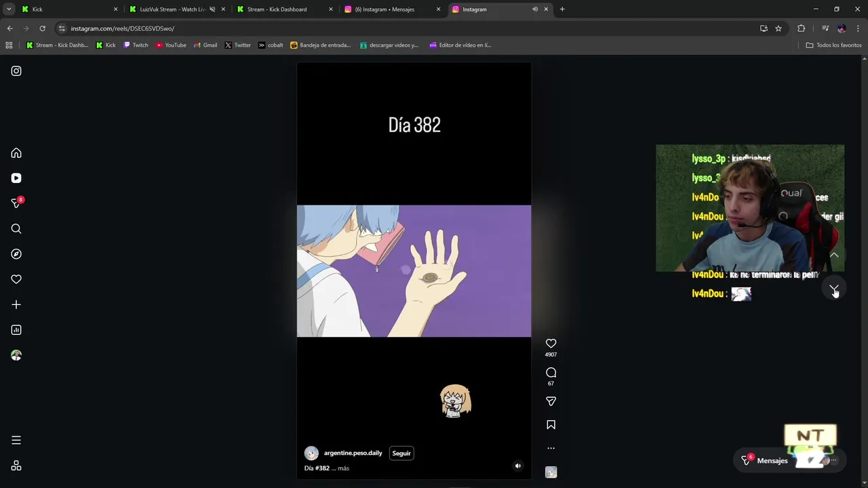The height and width of the screenshot is (488, 868).
Task: Open Stream - Kick Dashb... bookmark
Action: [x=57, y=45]
